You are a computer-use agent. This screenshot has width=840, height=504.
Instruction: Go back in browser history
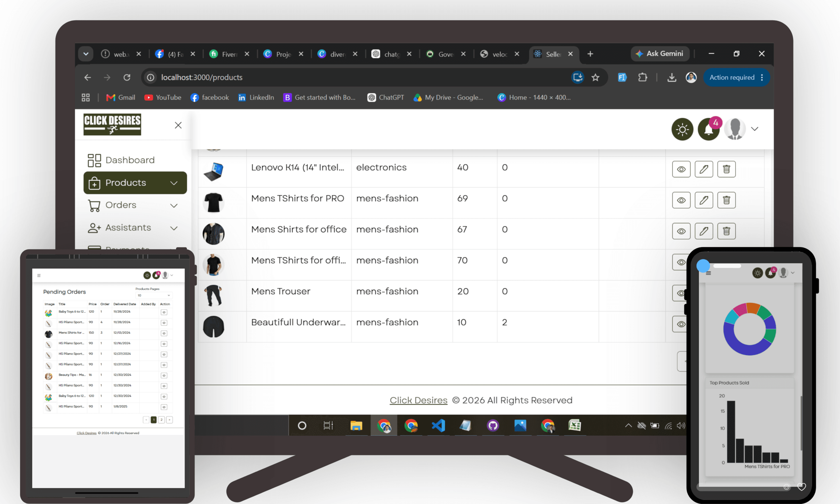[88, 77]
